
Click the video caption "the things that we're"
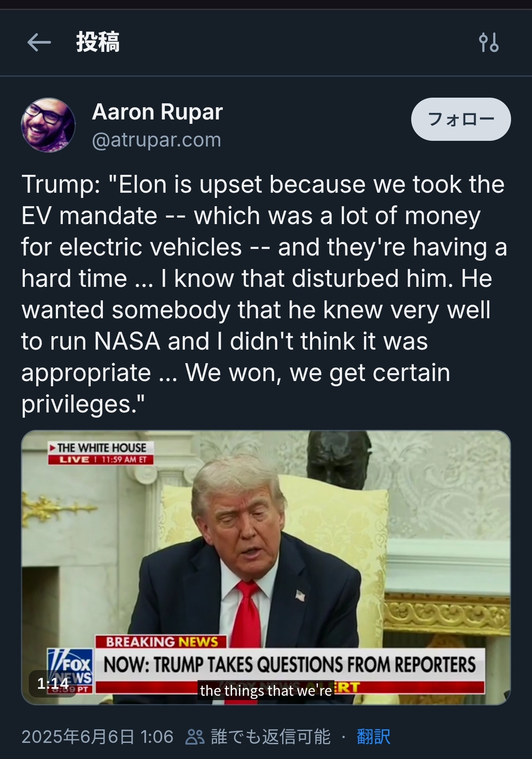(266, 691)
